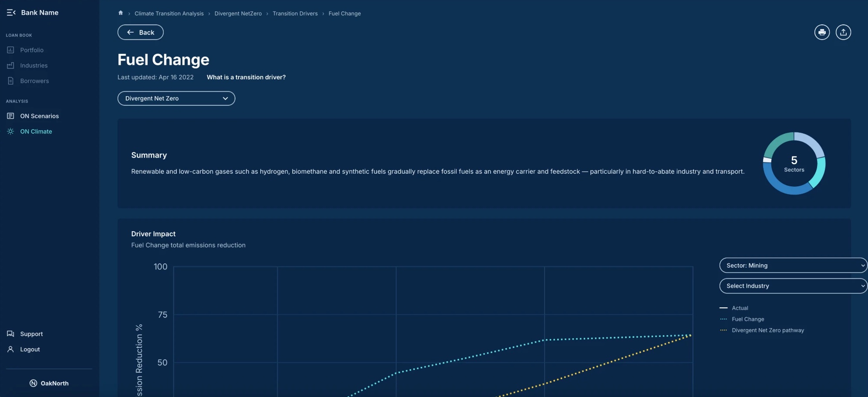The image size is (868, 397).
Task: Open the Support page
Action: [31, 334]
